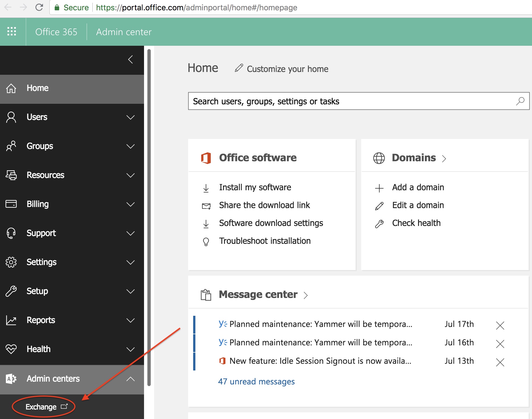Dismiss the Jul 17th Yammer message

pyautogui.click(x=500, y=325)
